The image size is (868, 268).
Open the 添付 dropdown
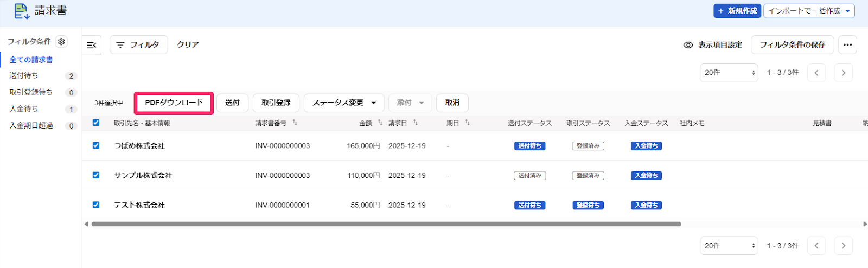coord(410,103)
